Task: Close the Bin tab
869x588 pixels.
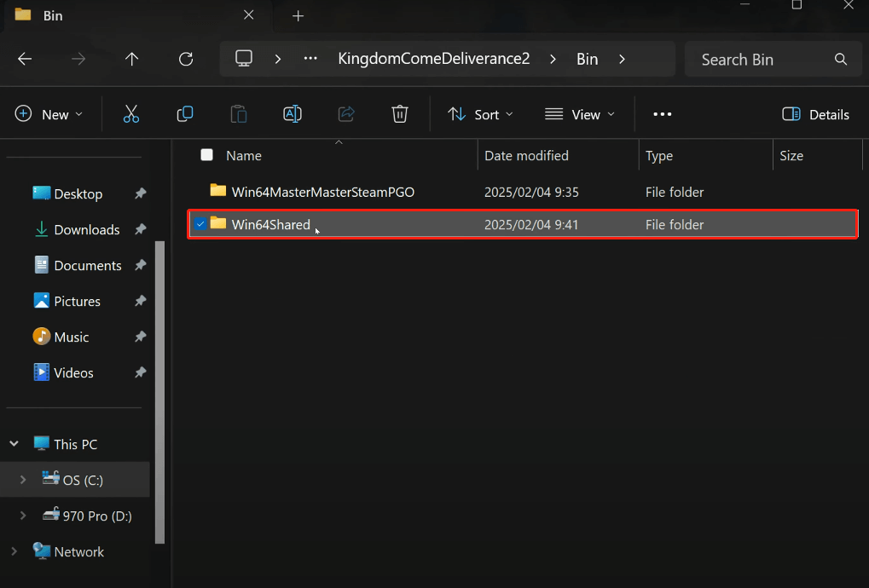Action: (x=249, y=15)
